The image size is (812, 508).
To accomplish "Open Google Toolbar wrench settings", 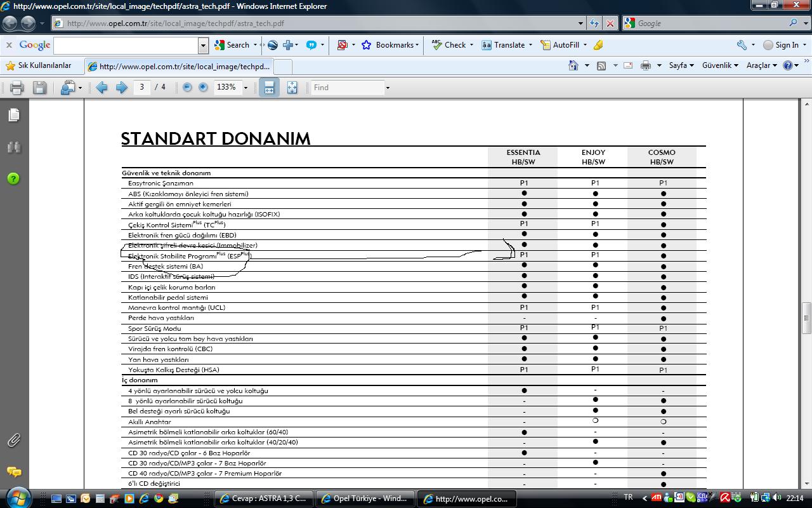I will 742,45.
